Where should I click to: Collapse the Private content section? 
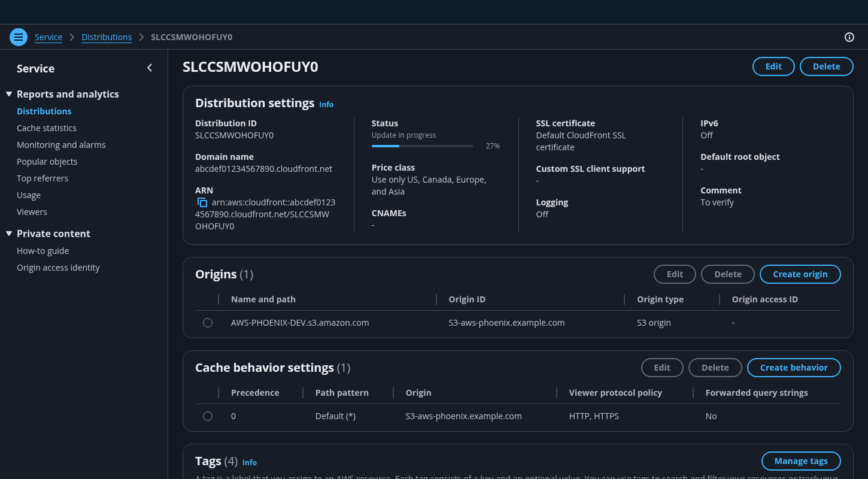click(9, 234)
